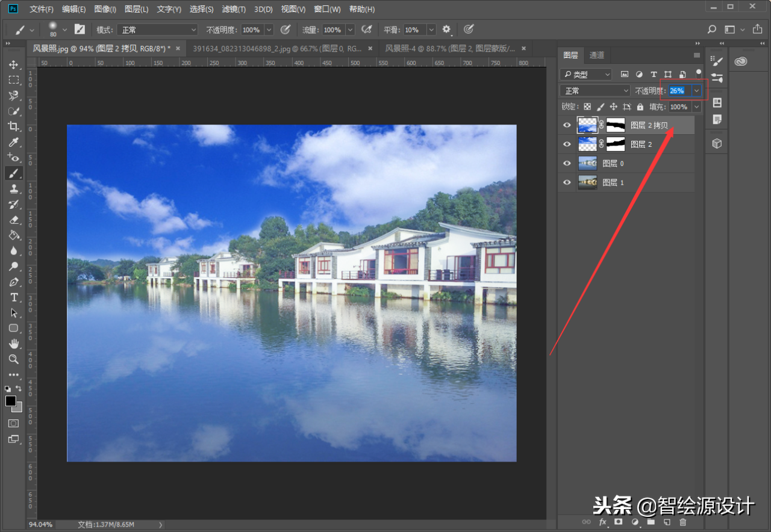Open the layer 不透明度 26% dropdown arrow

[697, 91]
